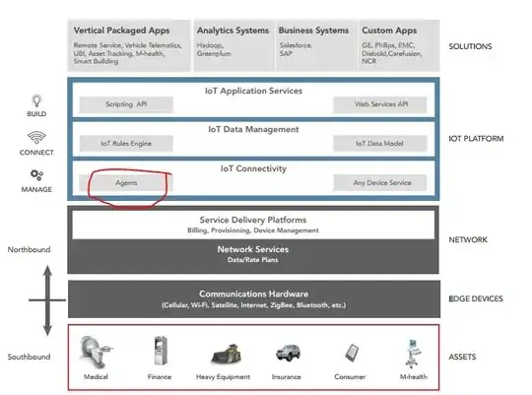Click the BUILD lightbulb icon
The height and width of the screenshot is (395, 532).
36,100
